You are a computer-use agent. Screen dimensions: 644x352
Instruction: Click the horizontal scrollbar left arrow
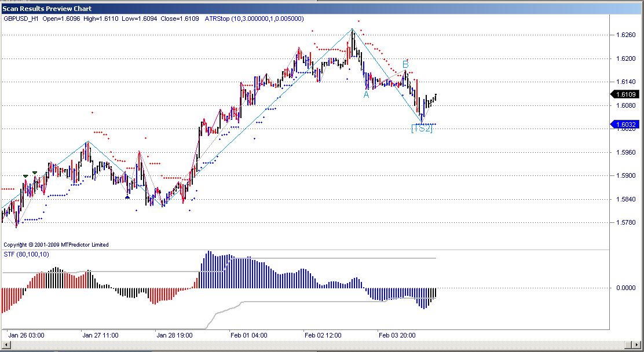click(5, 344)
